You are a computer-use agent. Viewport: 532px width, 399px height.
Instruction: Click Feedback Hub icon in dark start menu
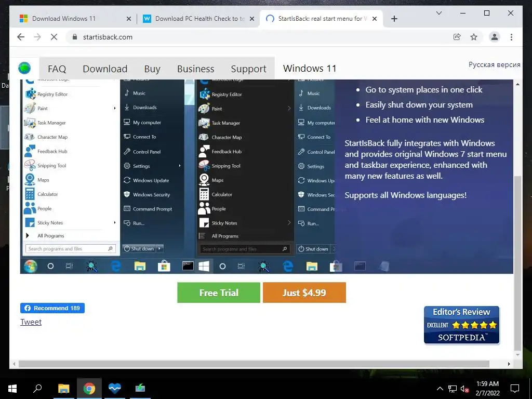(x=204, y=151)
